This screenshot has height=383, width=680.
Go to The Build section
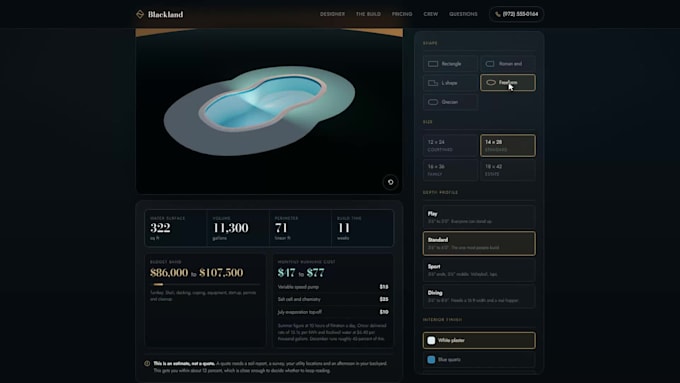[x=368, y=14]
